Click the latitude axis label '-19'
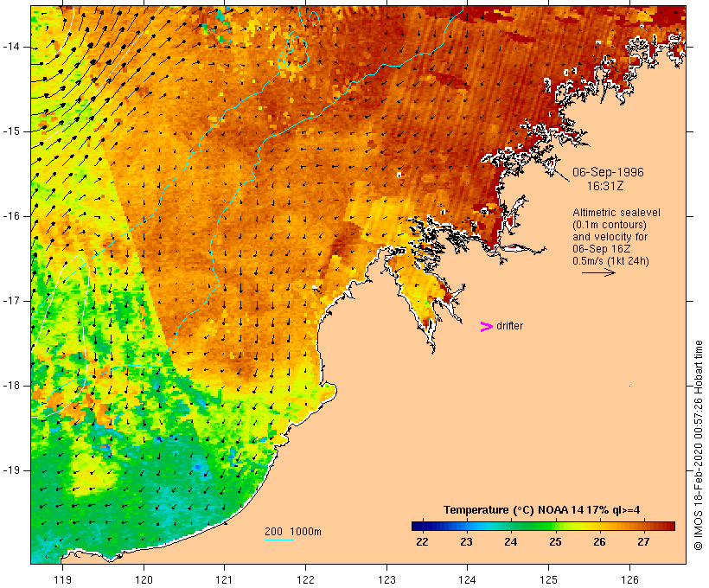Viewport: 709px width, 588px height. click(11, 470)
